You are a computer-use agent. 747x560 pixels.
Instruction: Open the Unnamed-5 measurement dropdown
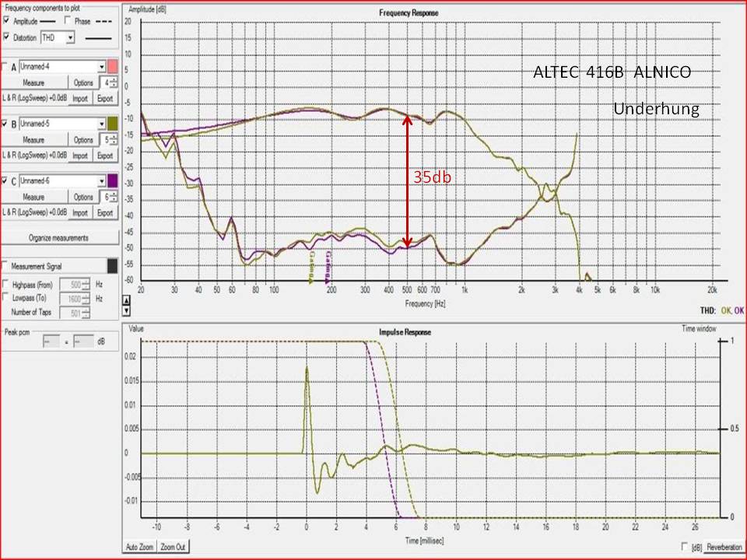pyautogui.click(x=62, y=124)
